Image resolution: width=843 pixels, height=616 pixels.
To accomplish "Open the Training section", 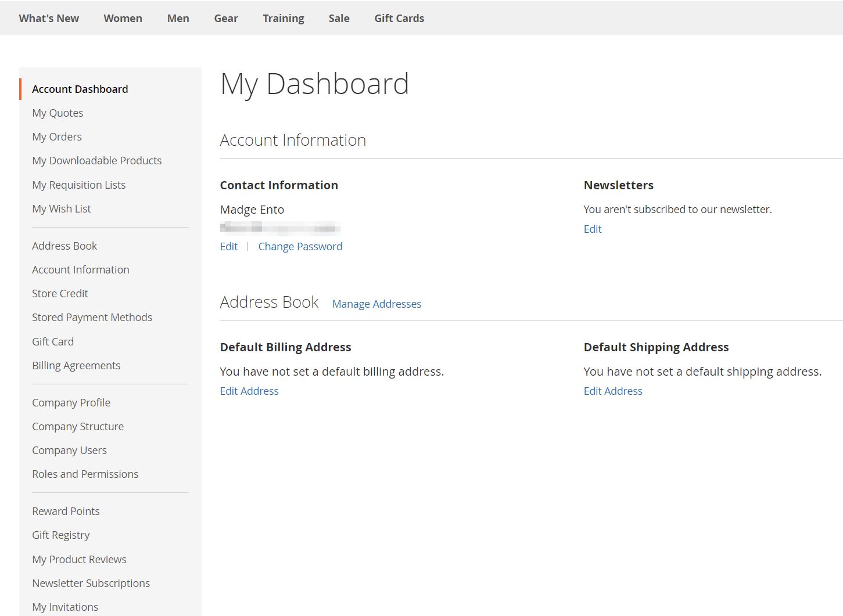I will (283, 18).
